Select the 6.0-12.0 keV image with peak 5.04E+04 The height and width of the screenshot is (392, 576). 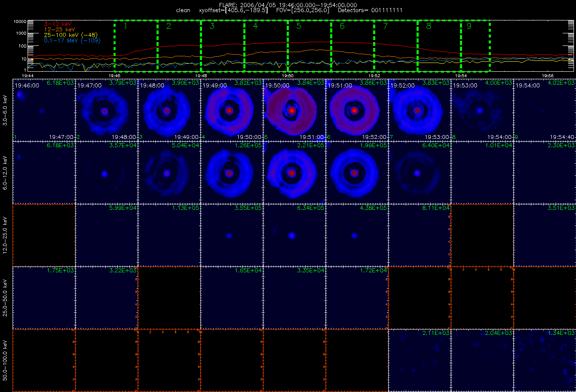coord(169,173)
